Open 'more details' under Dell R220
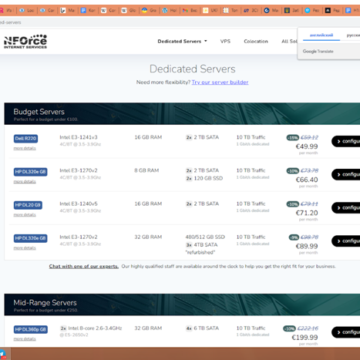 (25, 148)
